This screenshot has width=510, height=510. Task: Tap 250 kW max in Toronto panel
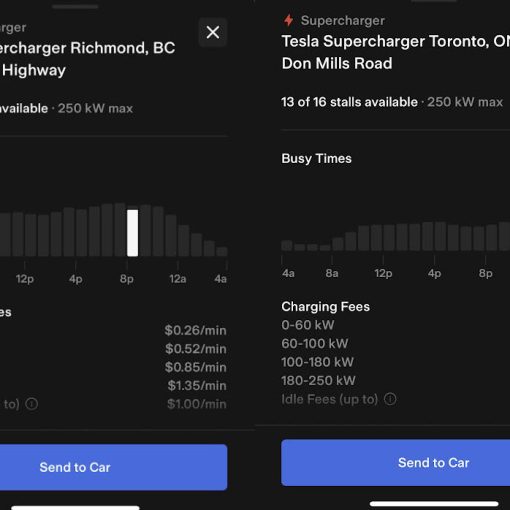click(x=465, y=102)
